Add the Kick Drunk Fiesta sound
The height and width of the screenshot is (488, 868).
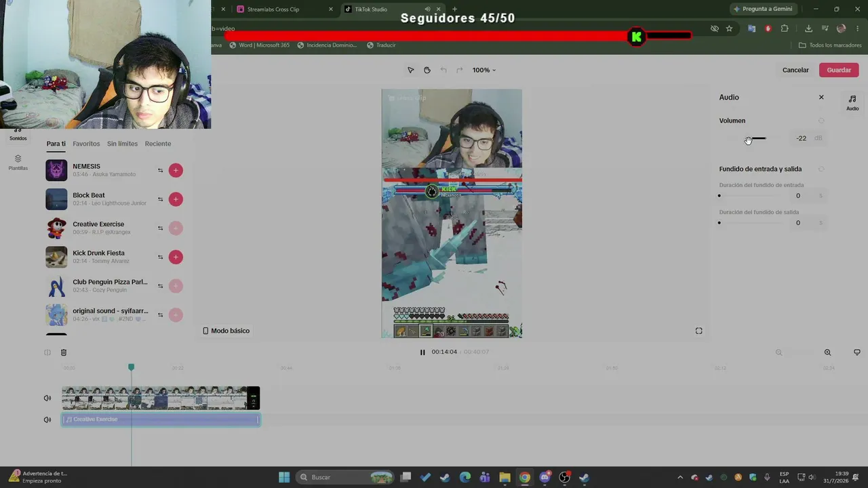pos(176,257)
